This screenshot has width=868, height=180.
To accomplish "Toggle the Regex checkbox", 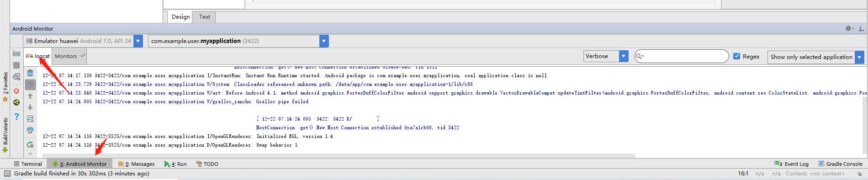I will tap(736, 56).
